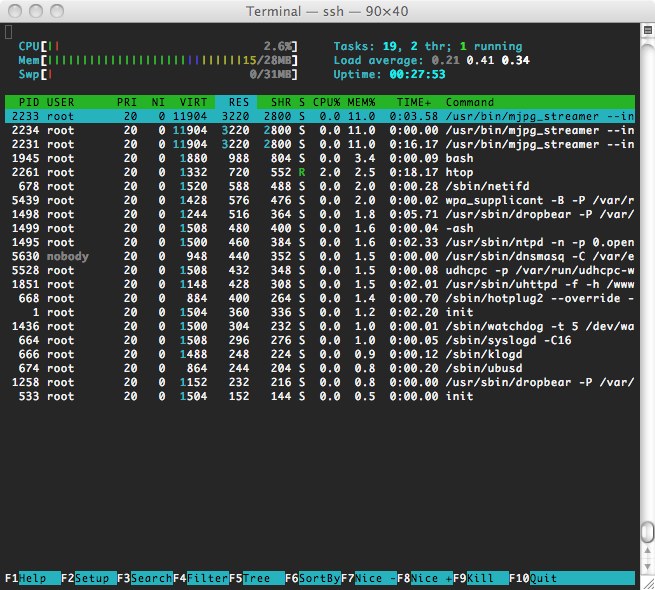
Task: Choose F4 Filter at the bottom
Action: point(201,578)
